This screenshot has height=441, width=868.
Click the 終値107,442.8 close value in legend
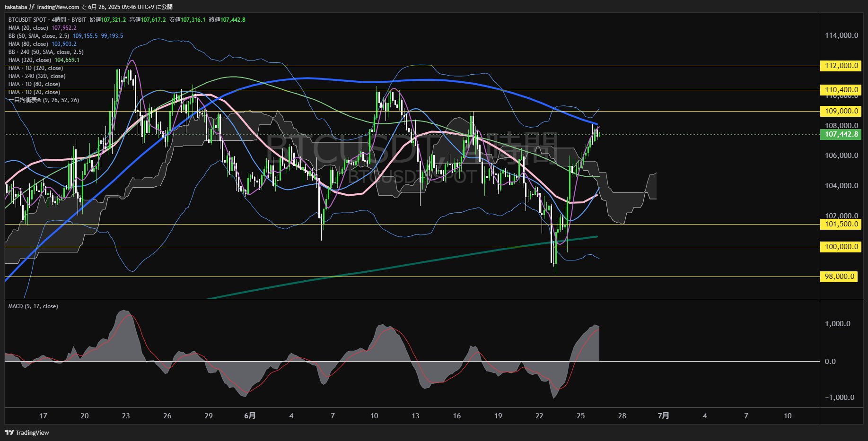tap(227, 20)
